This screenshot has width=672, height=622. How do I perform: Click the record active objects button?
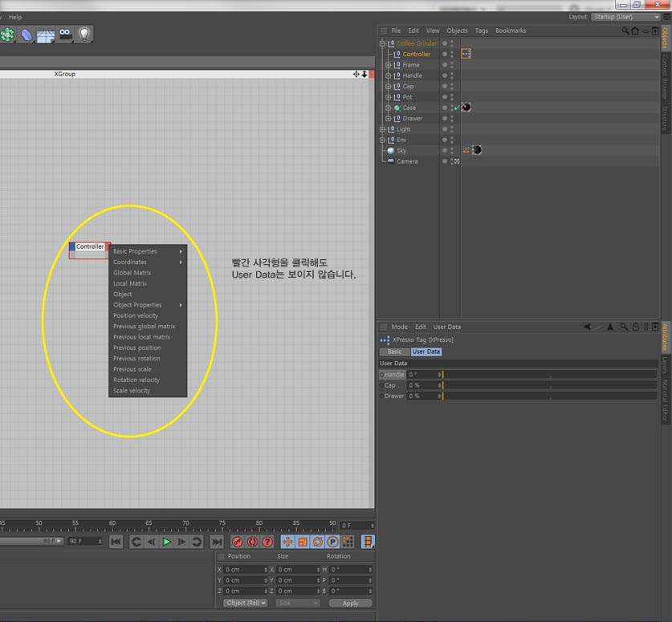[x=237, y=542]
